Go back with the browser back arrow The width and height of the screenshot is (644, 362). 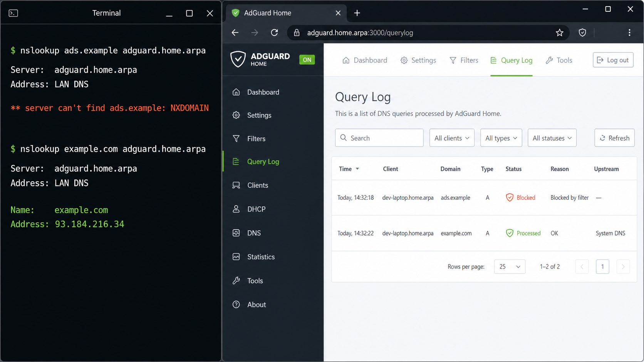pyautogui.click(x=235, y=33)
